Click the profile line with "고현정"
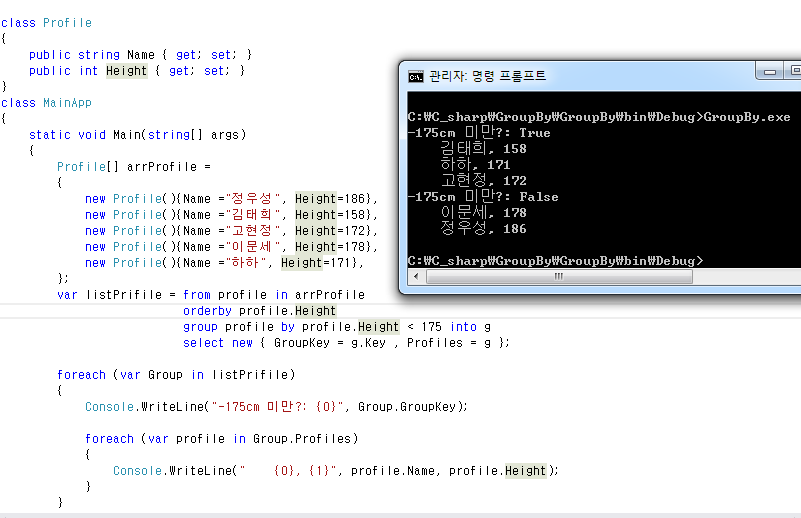 (x=231, y=230)
